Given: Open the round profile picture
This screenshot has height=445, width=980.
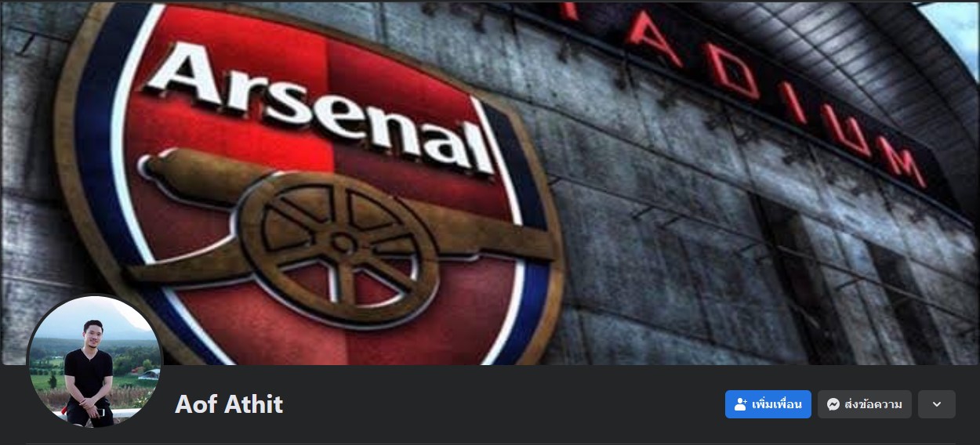Looking at the screenshot, I should pos(95,361).
